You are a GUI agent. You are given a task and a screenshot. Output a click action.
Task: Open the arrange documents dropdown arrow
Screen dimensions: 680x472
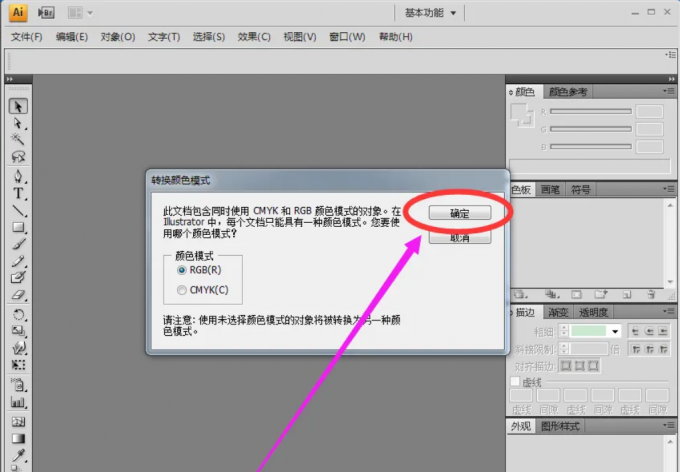coord(90,13)
